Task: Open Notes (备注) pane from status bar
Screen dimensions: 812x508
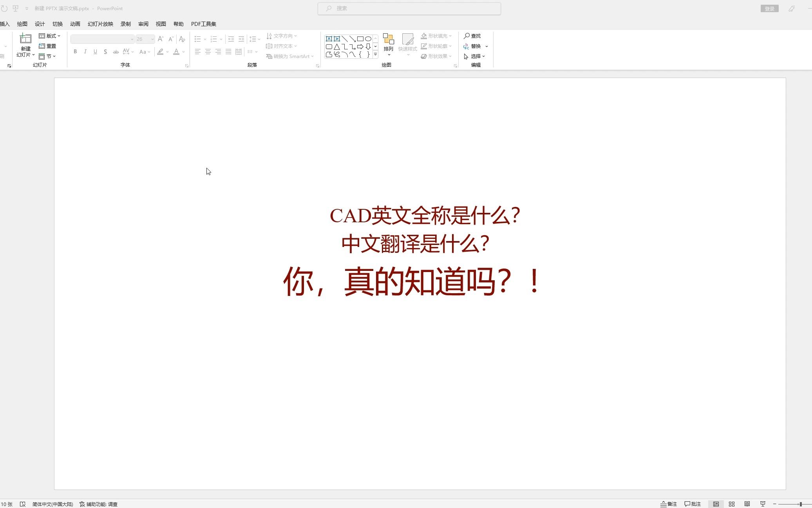Action: (669, 504)
